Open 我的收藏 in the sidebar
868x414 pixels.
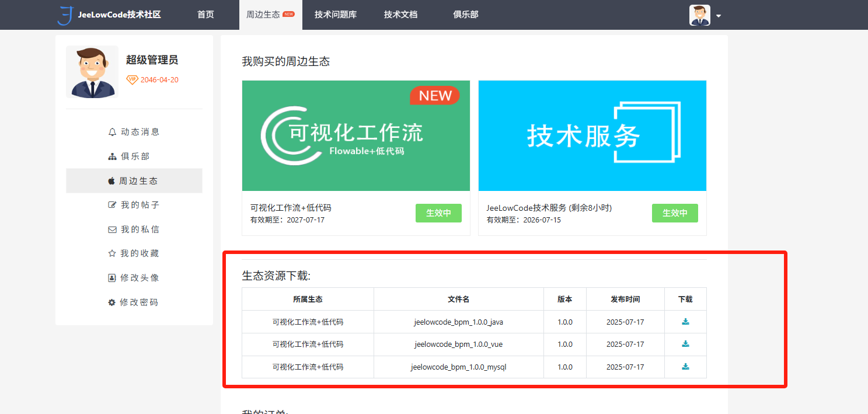point(134,253)
